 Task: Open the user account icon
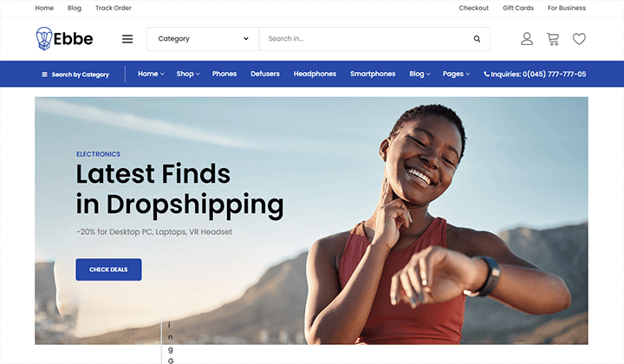pyautogui.click(x=527, y=39)
